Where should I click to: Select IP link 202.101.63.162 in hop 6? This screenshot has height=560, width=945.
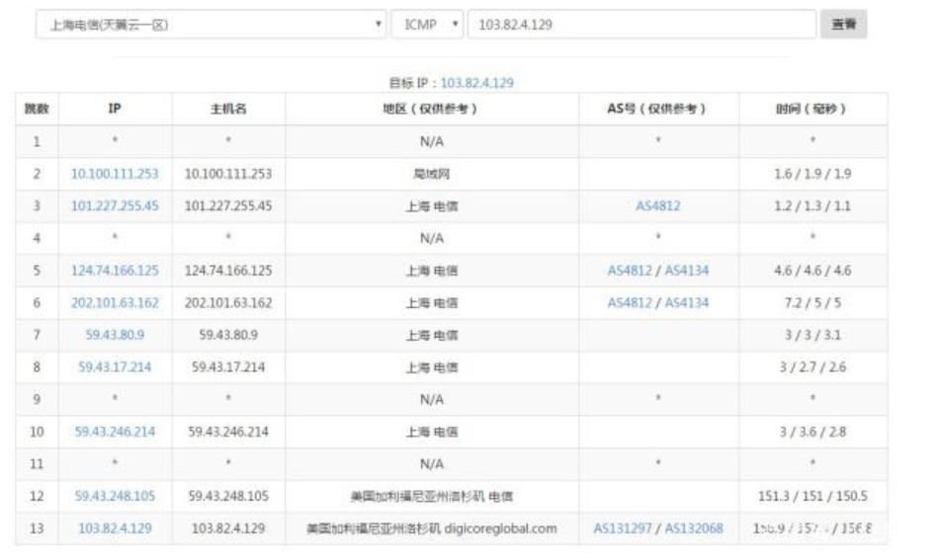pos(115,303)
